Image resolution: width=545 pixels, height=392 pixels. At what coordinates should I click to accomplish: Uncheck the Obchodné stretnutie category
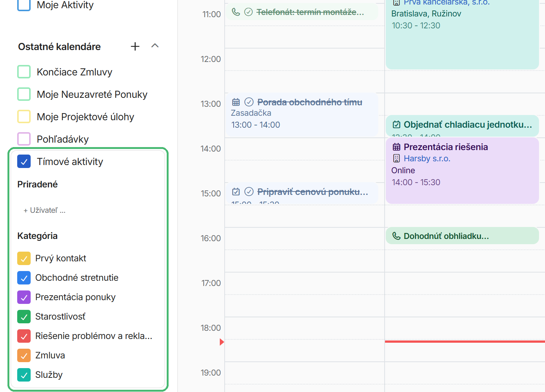tap(24, 278)
